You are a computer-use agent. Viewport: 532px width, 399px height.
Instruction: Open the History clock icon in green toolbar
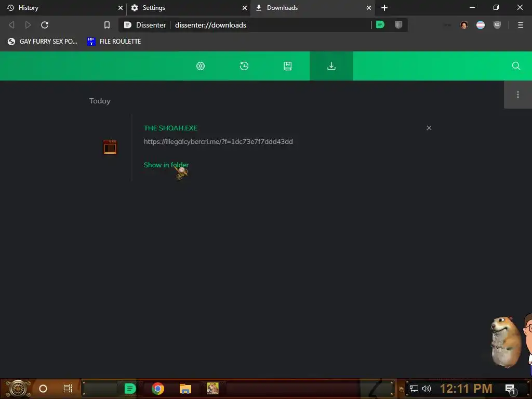click(x=244, y=66)
